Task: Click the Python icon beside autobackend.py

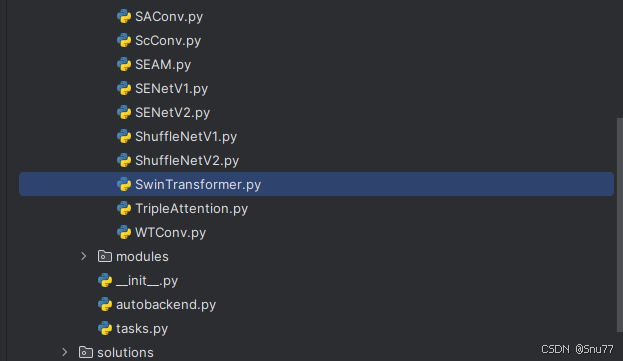Action: pos(105,305)
